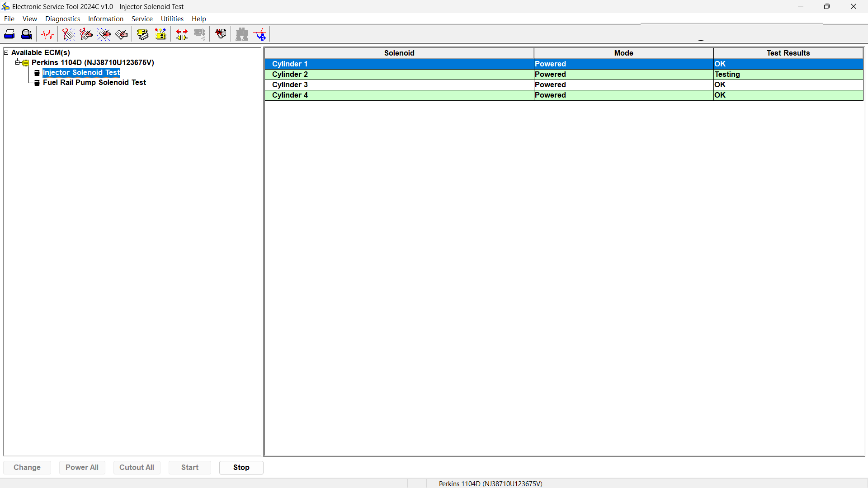
Task: Click the Power All button
Action: click(x=82, y=468)
